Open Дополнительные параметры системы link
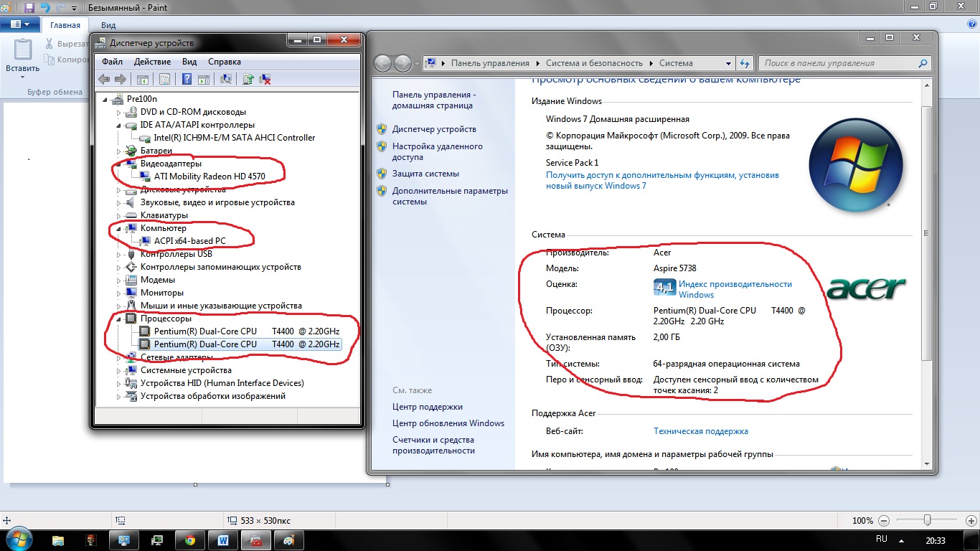Viewport: 980px width, 551px height. (x=450, y=196)
